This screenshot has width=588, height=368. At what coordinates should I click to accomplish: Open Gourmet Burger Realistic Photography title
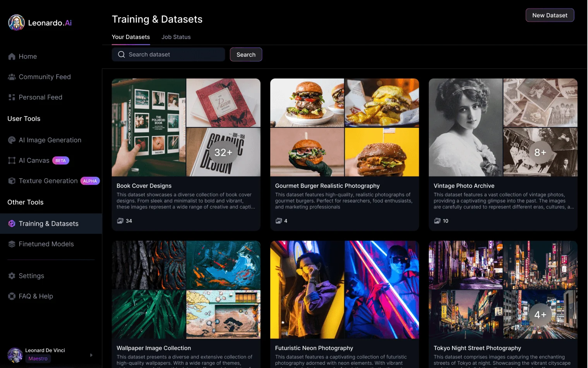coord(327,186)
